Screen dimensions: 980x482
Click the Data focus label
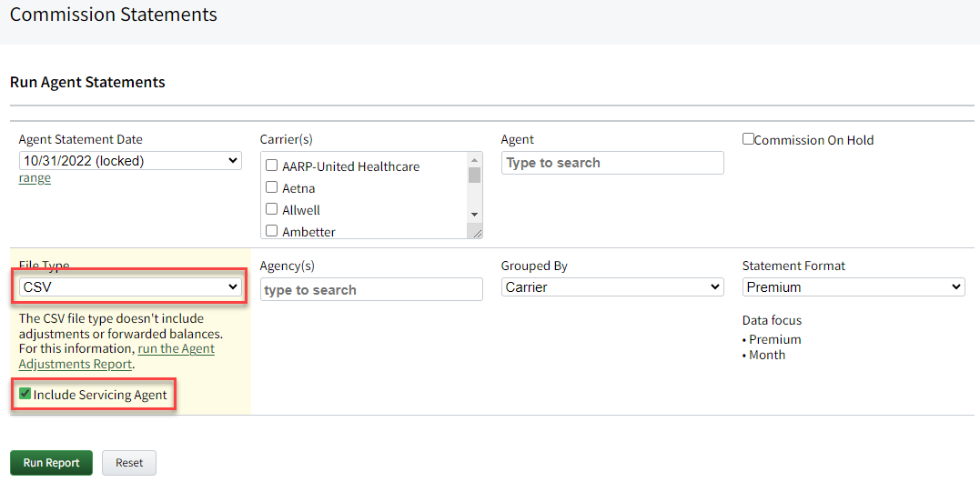pyautogui.click(x=772, y=320)
